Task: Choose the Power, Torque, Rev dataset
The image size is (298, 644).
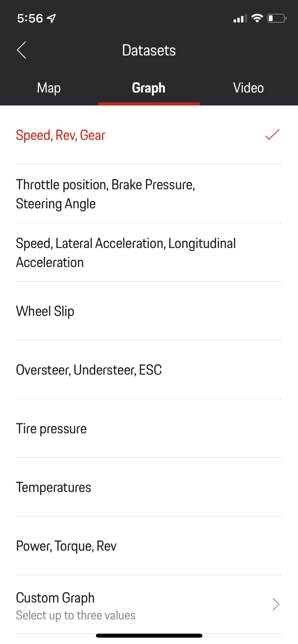Action: (66, 546)
